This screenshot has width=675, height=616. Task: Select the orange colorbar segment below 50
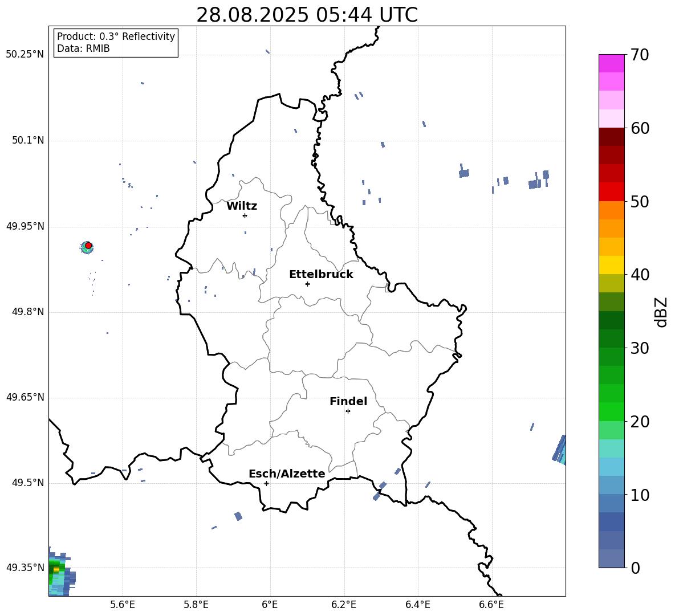(611, 210)
